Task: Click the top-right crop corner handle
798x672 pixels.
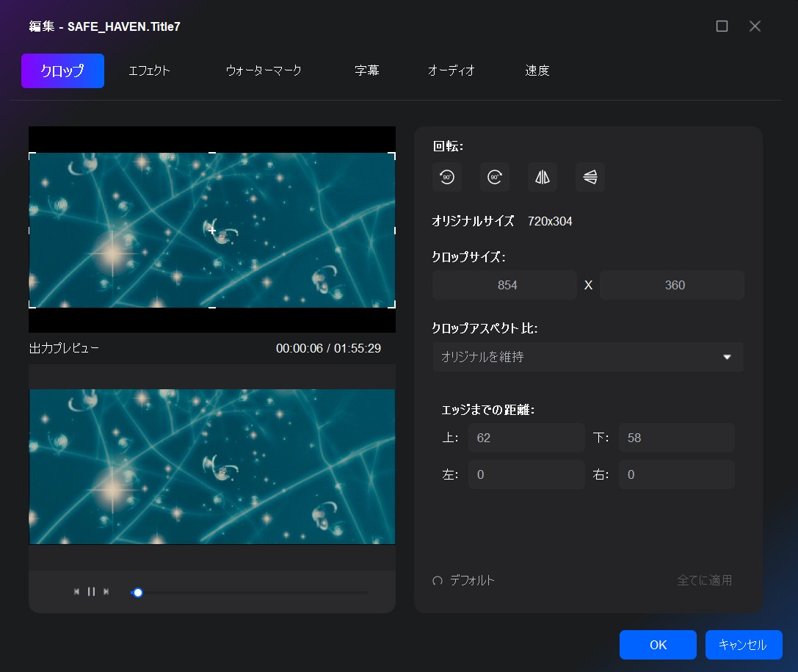Action: tap(392, 155)
